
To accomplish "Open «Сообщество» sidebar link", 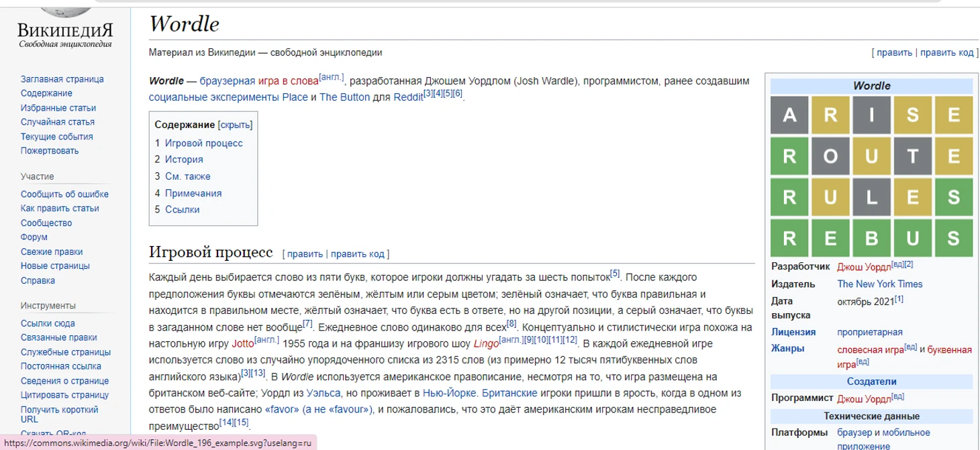I will (46, 223).
